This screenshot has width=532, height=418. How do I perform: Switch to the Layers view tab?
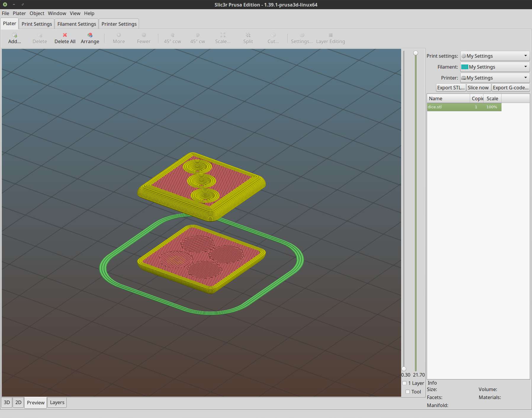point(57,402)
